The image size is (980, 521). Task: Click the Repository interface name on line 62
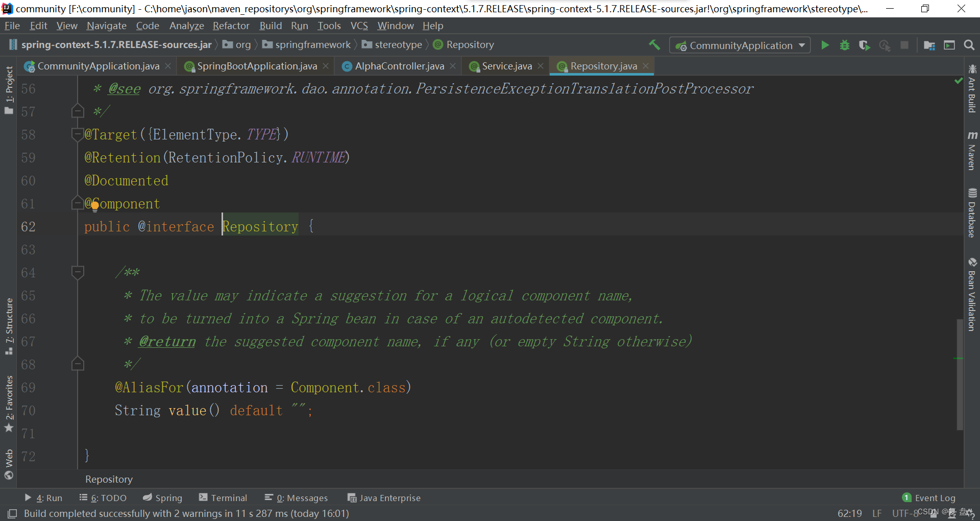(260, 226)
